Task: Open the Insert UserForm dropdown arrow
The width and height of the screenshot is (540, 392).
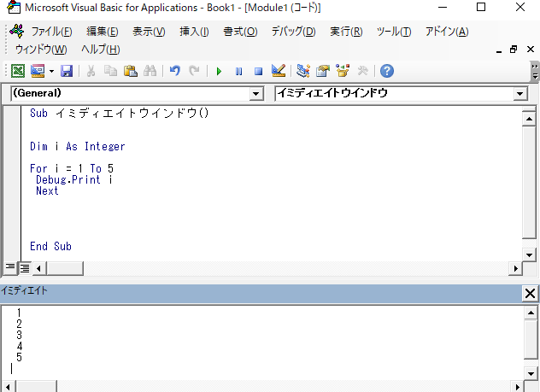Action: pos(51,71)
